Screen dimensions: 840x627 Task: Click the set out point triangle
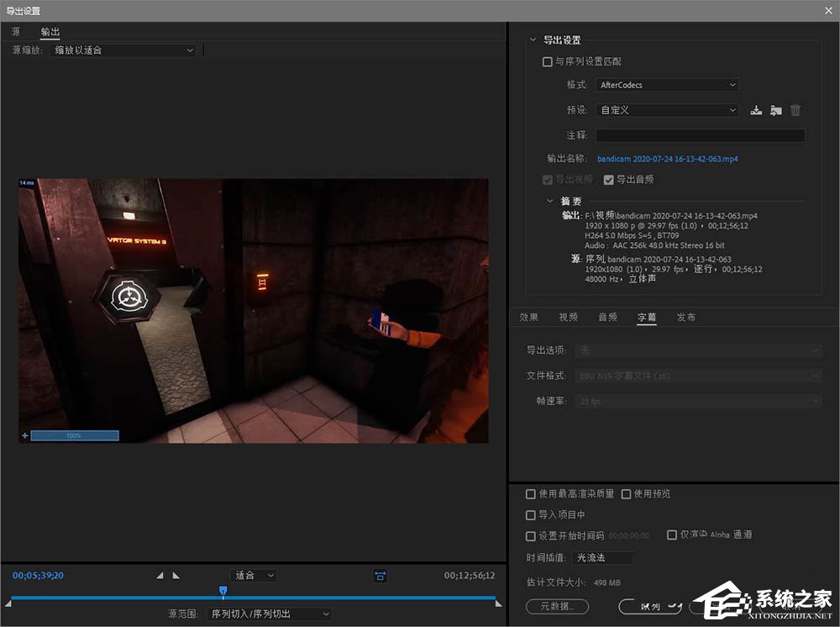[x=176, y=576]
